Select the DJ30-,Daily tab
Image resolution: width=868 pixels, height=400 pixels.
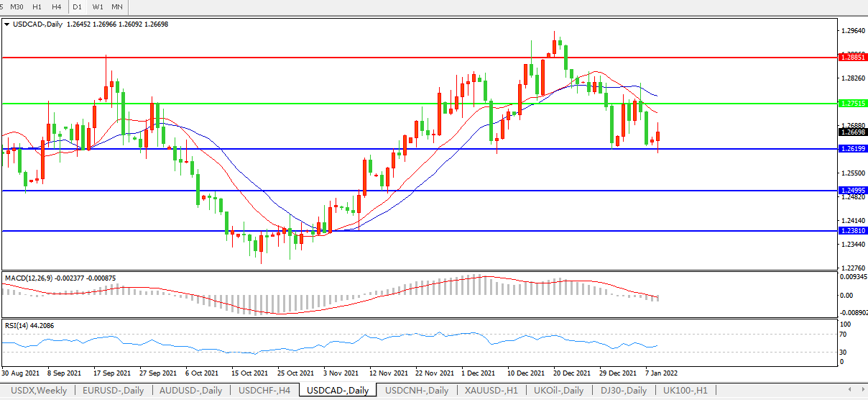[623, 391]
